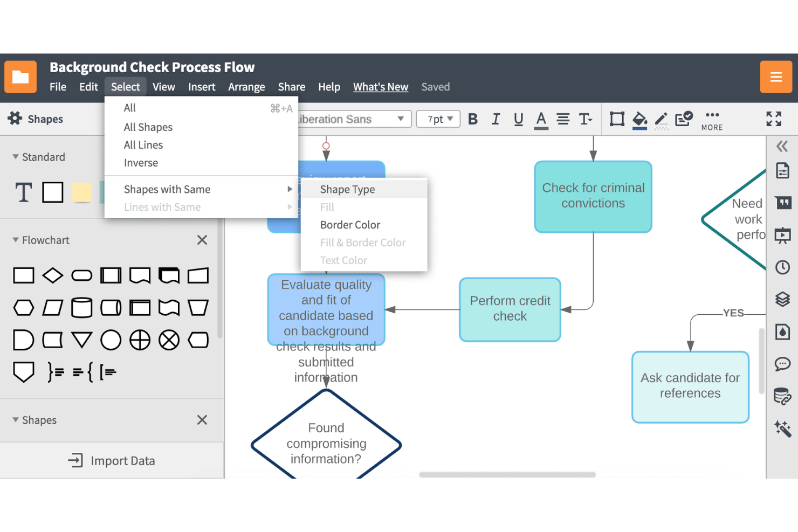Open the comments quote icon panel
798x532 pixels.
[783, 203]
